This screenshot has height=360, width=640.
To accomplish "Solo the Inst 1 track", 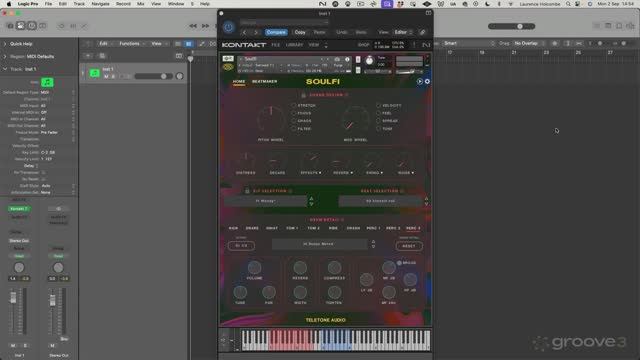I will (x=113, y=77).
